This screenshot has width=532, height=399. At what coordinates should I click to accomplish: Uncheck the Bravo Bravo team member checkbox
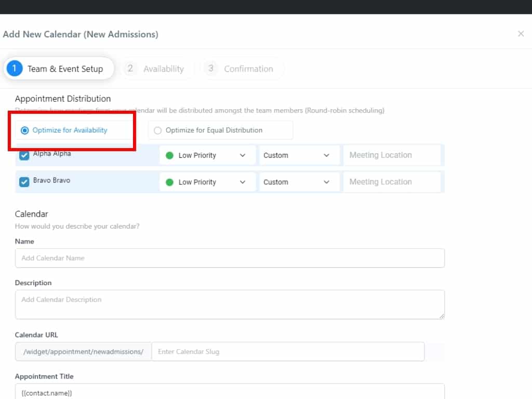click(x=24, y=182)
